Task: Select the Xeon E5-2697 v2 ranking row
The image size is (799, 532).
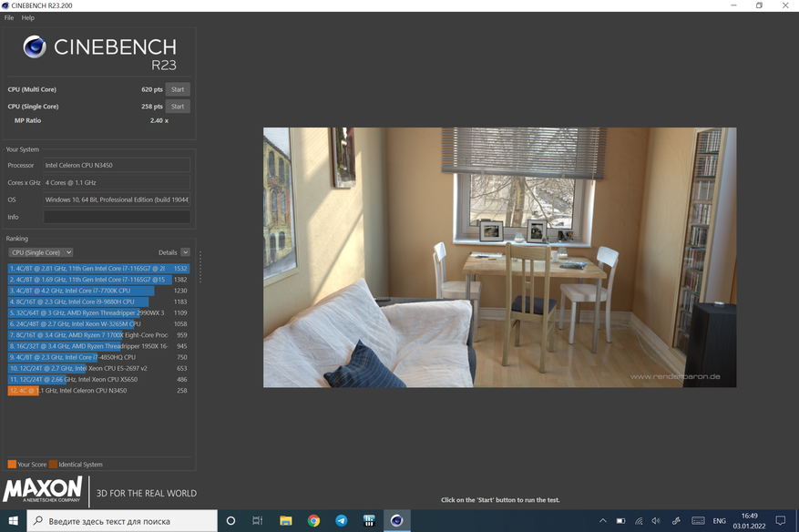Action: click(99, 368)
